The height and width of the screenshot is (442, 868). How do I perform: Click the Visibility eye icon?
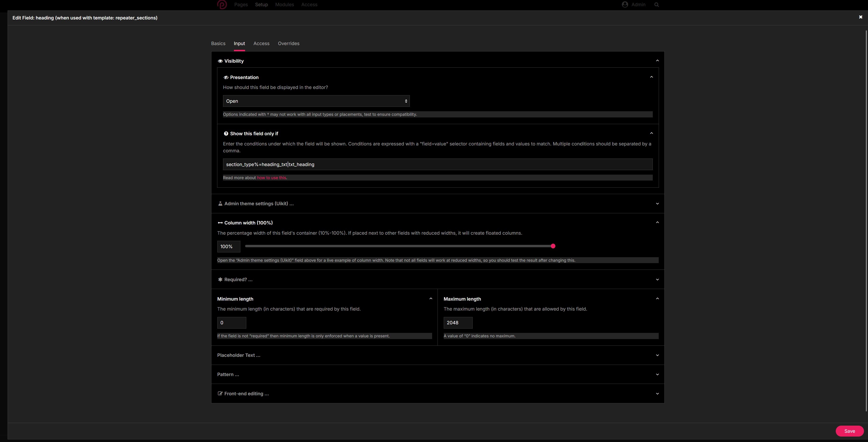coord(220,61)
